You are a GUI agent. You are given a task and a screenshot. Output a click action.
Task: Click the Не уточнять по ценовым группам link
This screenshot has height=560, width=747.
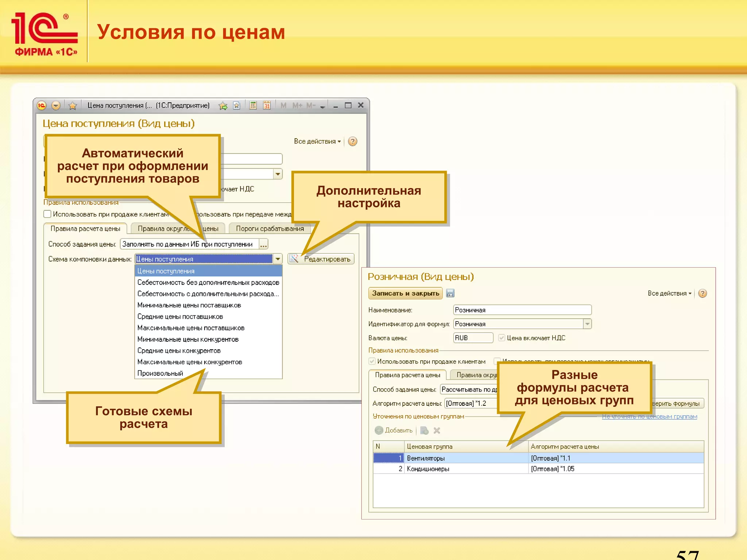649,416
